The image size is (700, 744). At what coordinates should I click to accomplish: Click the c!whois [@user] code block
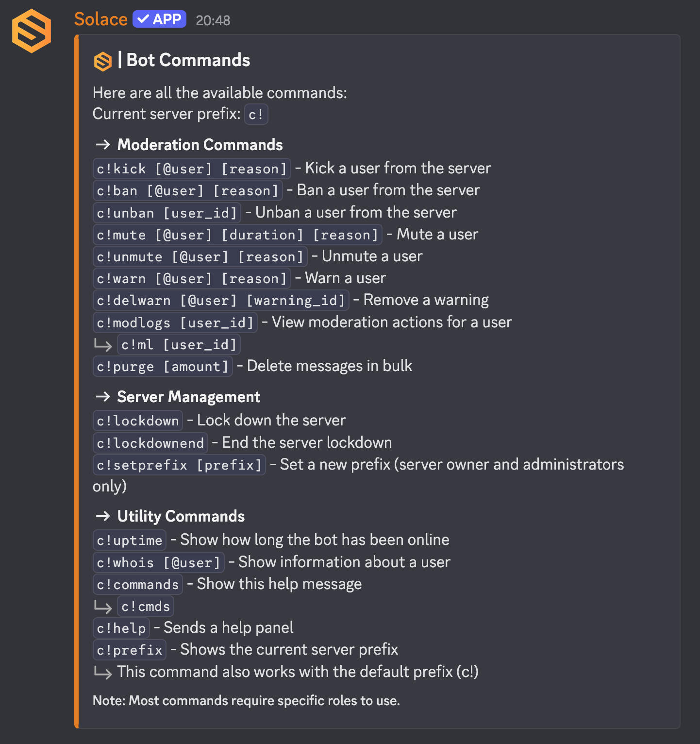coord(159,562)
